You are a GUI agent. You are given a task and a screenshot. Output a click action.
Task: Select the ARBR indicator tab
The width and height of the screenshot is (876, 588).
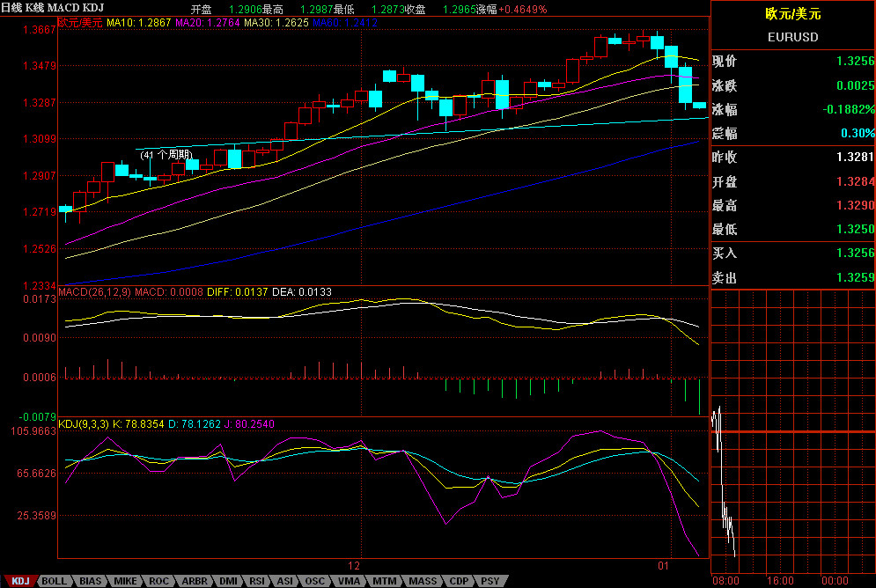click(x=194, y=581)
